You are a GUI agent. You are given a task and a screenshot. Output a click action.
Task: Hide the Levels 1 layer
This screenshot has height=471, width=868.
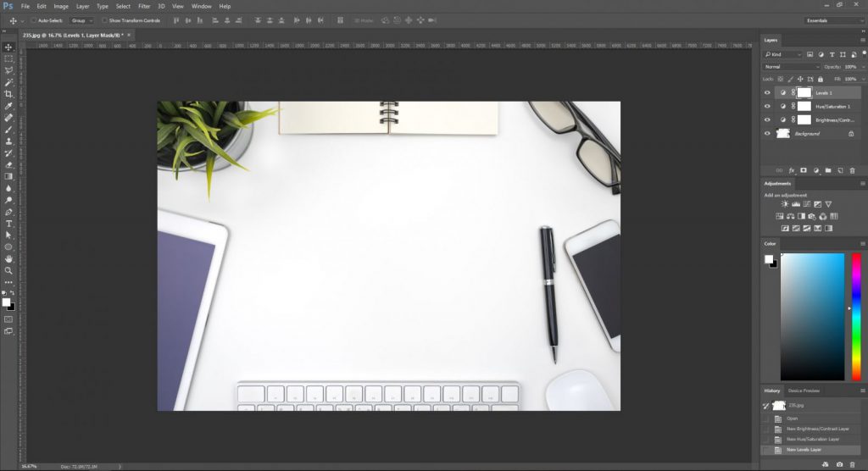[x=767, y=92]
